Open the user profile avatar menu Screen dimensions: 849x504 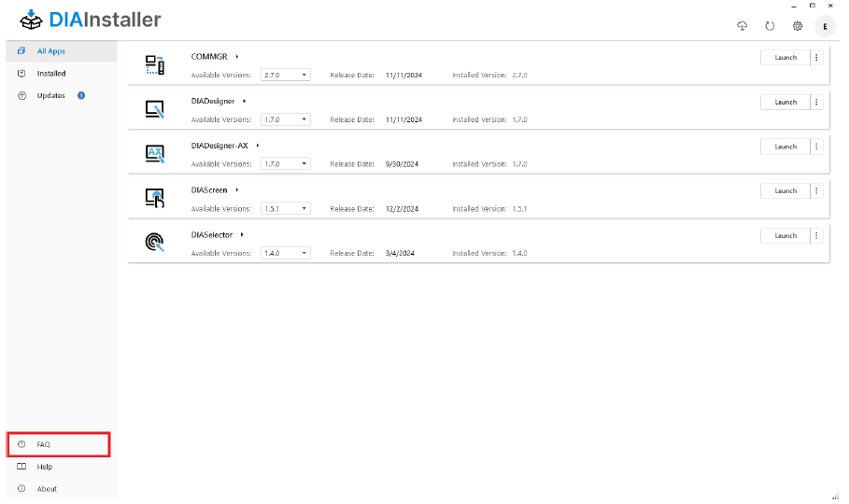coord(825,26)
